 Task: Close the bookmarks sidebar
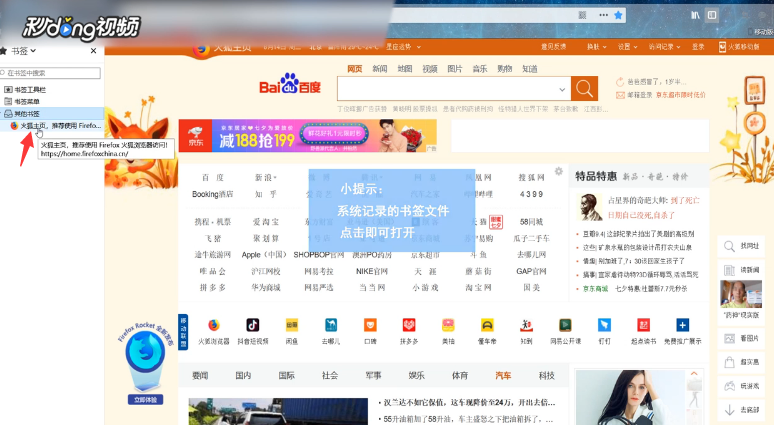click(x=93, y=51)
